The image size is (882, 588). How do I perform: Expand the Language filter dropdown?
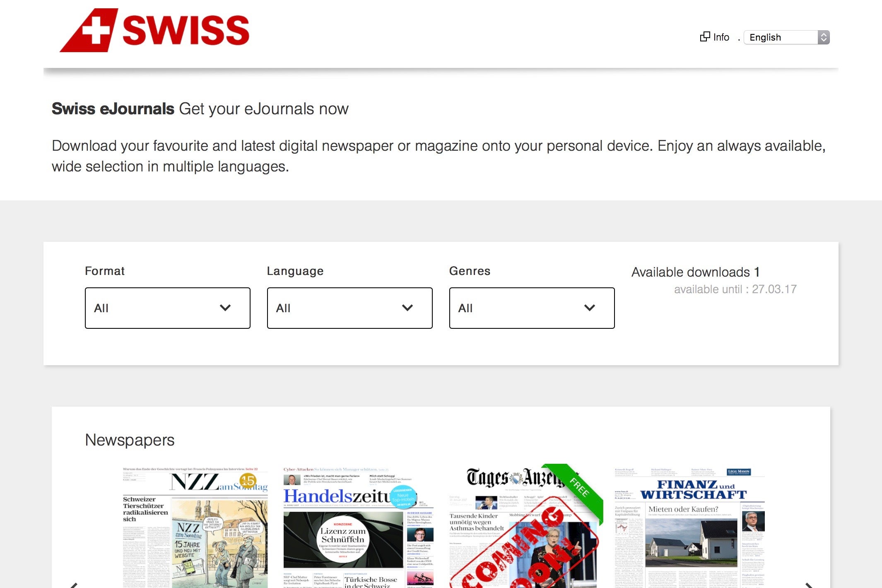(x=350, y=308)
